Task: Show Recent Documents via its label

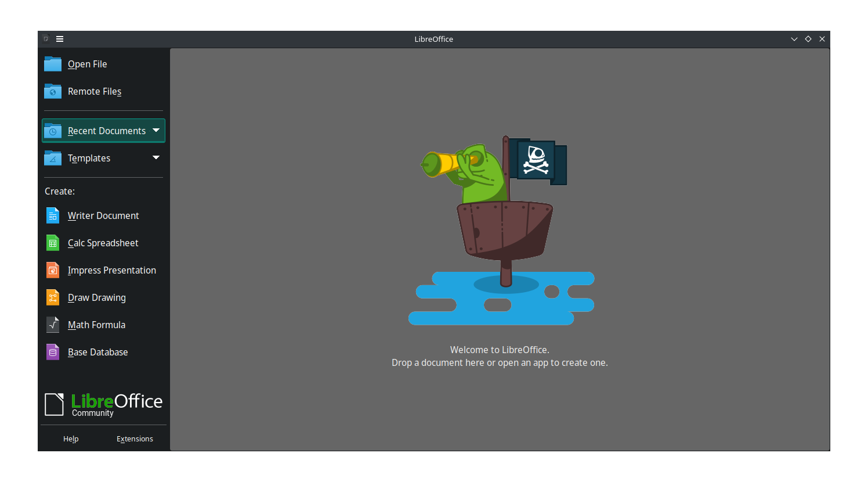Action: click(107, 131)
